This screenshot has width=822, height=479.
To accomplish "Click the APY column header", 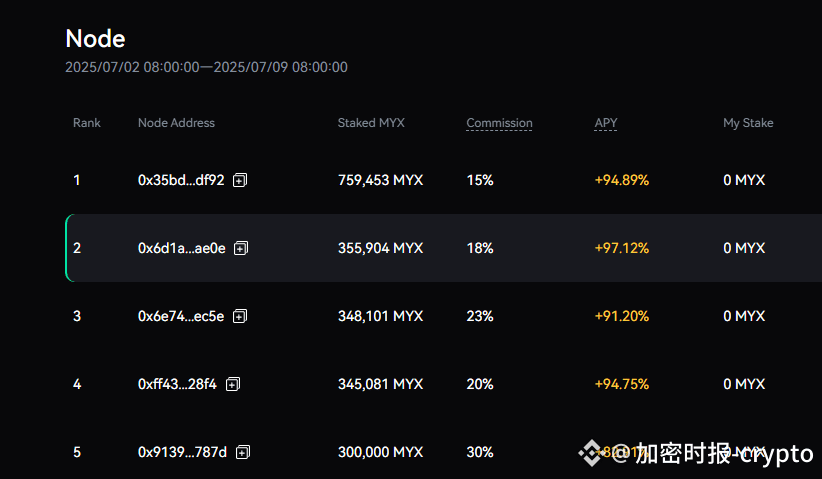I will pyautogui.click(x=606, y=123).
